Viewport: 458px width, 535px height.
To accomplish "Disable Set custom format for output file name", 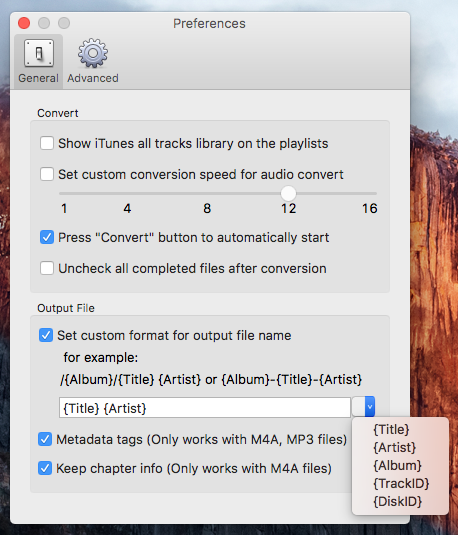I will (46, 335).
